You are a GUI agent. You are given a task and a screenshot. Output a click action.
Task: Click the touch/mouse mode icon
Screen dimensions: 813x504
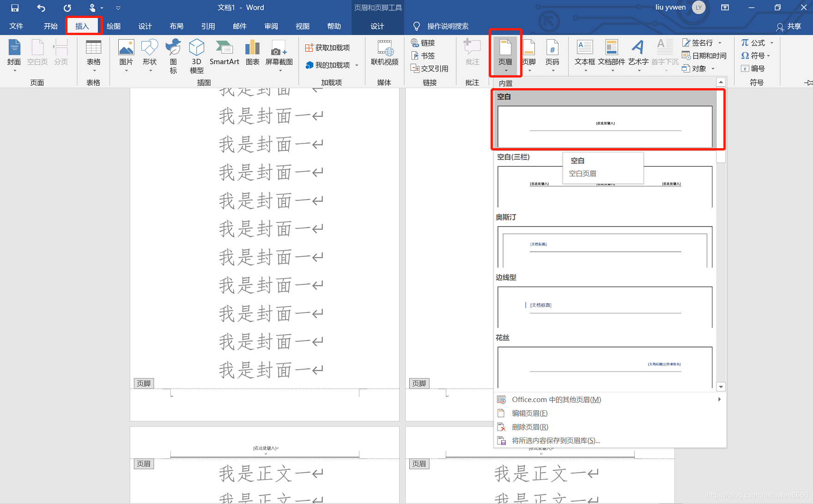[x=92, y=8]
